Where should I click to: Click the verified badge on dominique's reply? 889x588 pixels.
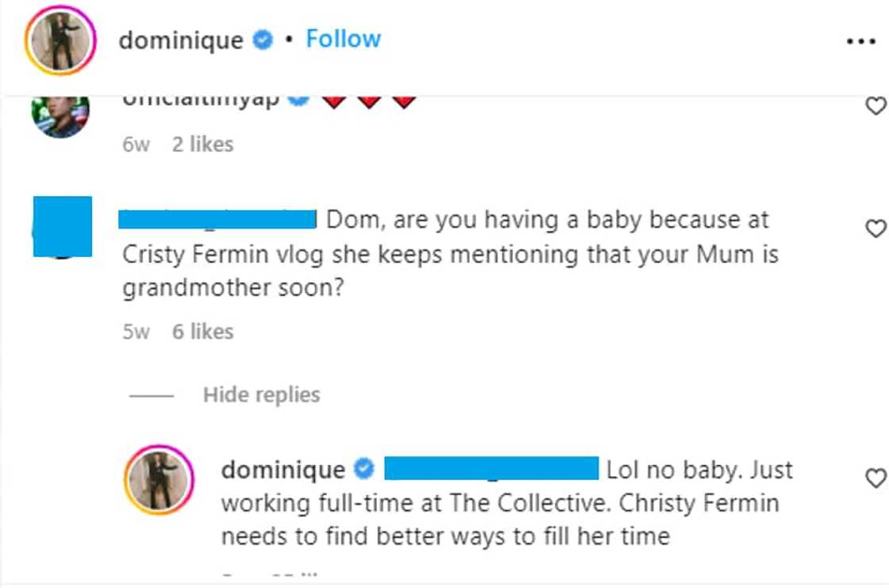coord(362,469)
